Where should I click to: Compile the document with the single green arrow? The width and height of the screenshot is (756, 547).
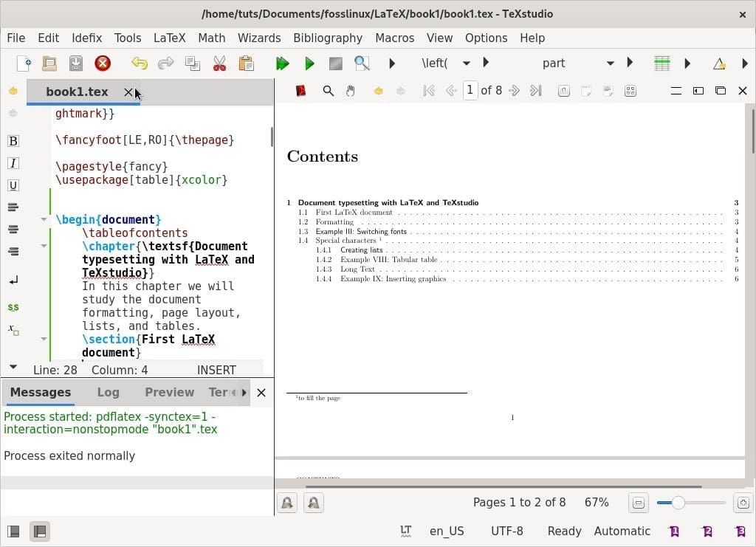click(309, 63)
